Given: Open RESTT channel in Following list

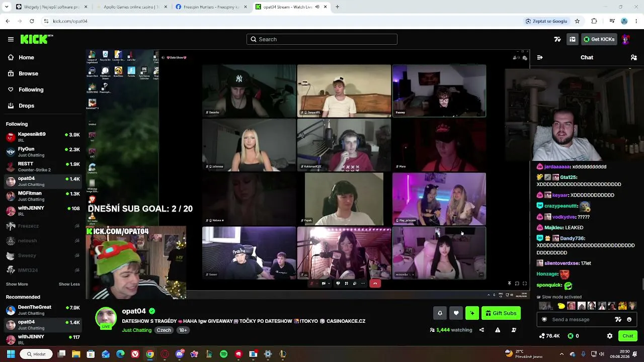Looking at the screenshot, I should 43,166.
